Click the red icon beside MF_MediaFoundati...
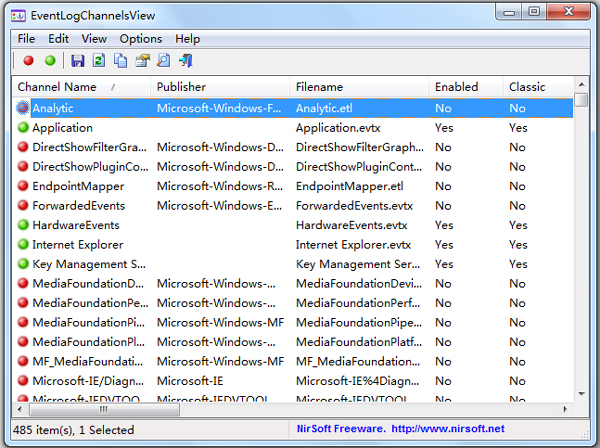The width and height of the screenshot is (600, 448). (x=23, y=362)
